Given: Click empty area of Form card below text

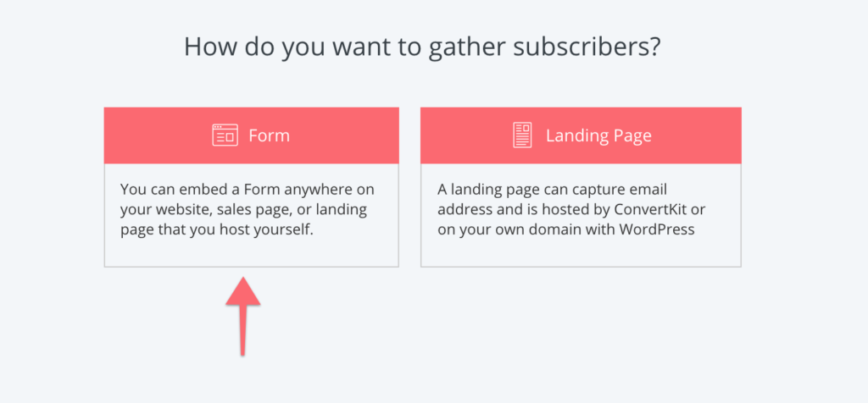Looking at the screenshot, I should (251, 253).
